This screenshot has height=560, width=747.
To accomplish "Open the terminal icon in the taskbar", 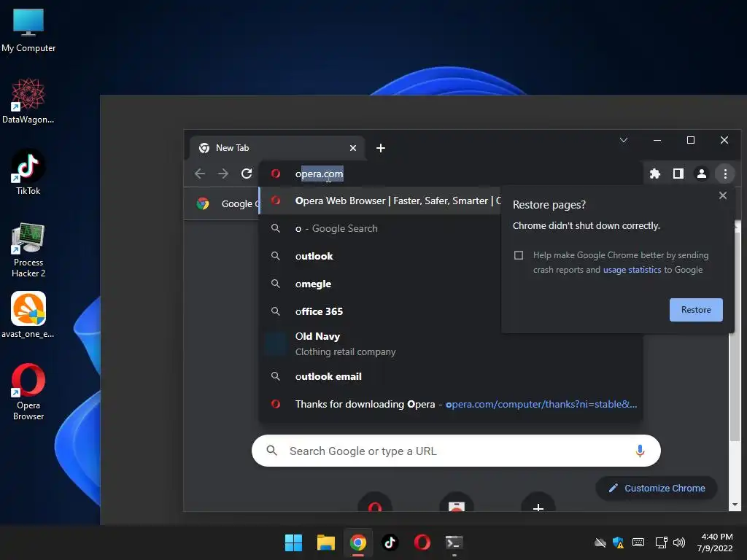I will pyautogui.click(x=454, y=542).
